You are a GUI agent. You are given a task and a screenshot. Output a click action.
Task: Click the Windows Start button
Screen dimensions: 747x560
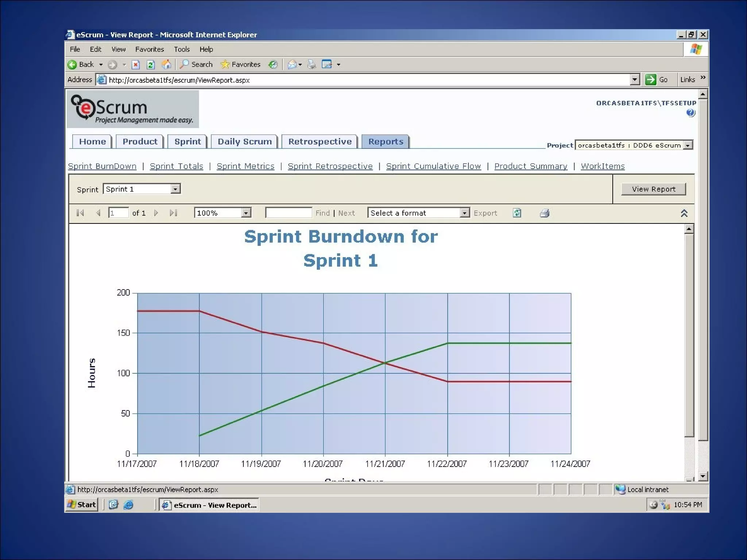(x=82, y=505)
